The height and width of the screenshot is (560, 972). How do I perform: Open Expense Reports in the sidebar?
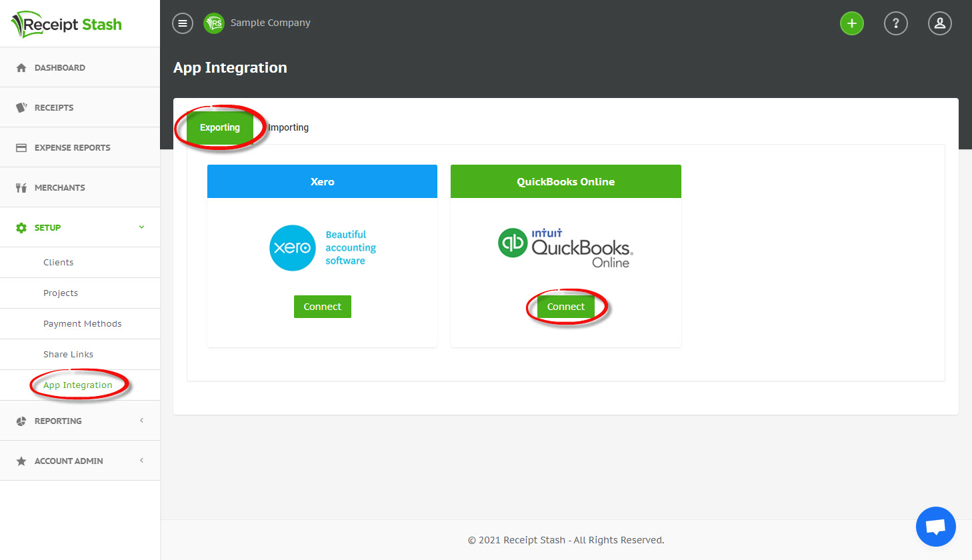80,147
